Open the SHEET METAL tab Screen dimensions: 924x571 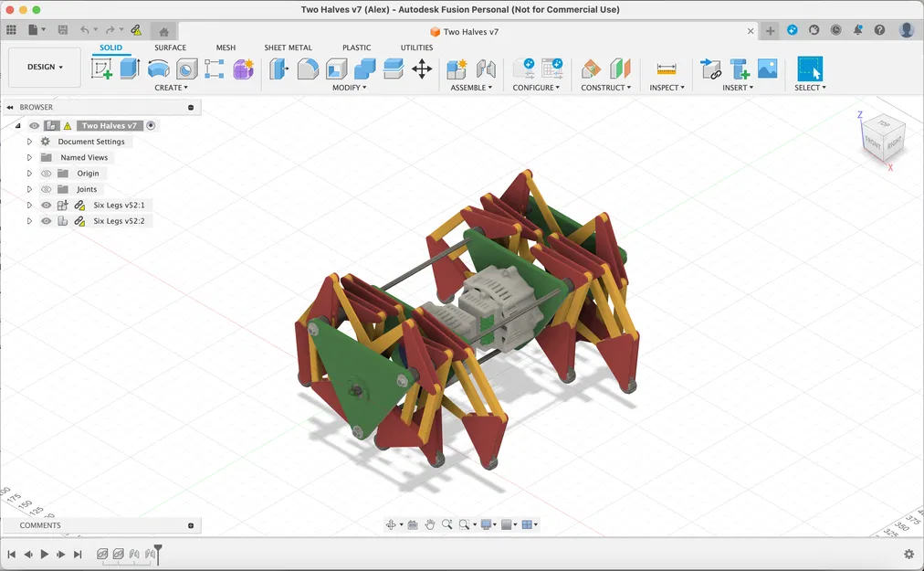288,48
